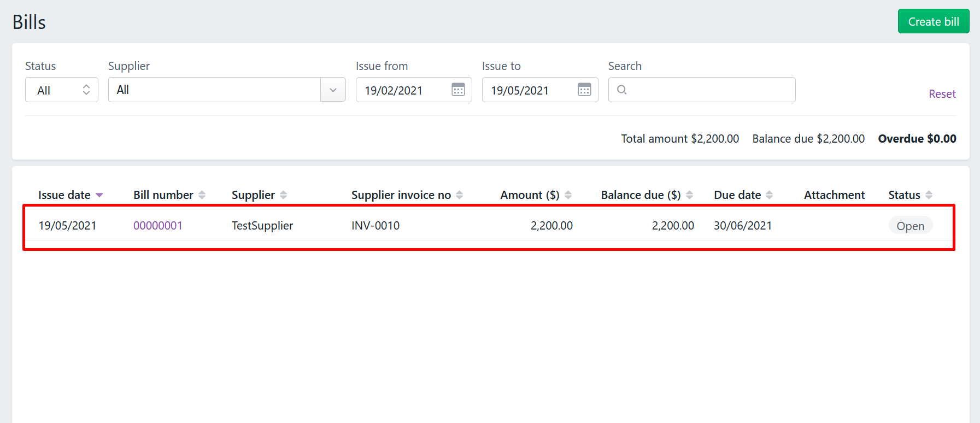Sort by Balance due ($) column

[647, 195]
